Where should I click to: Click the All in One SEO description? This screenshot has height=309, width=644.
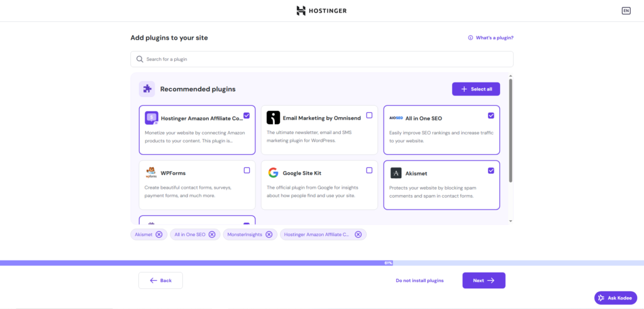[441, 137]
